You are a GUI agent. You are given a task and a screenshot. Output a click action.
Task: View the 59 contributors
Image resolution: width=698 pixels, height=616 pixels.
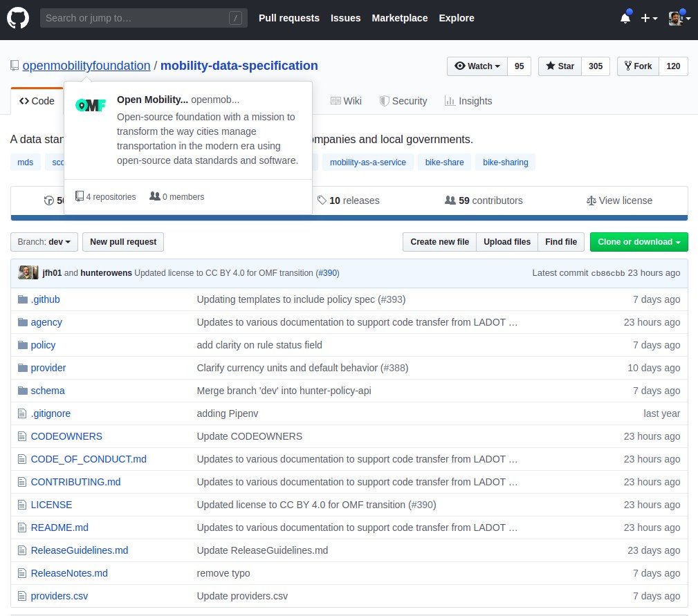[x=484, y=200]
